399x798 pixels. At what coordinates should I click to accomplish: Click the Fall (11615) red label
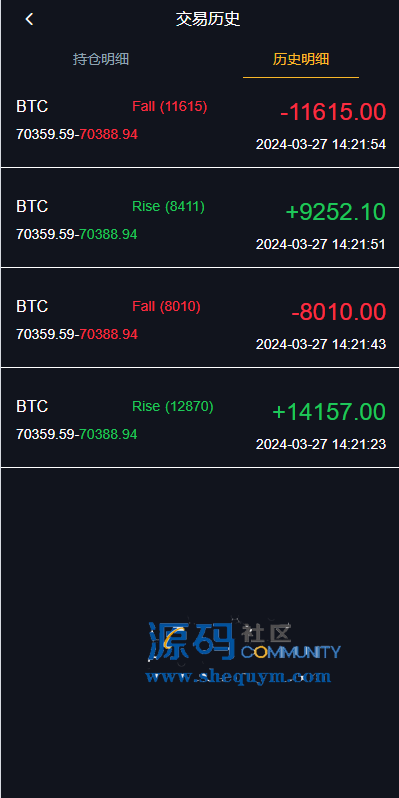click(x=169, y=106)
